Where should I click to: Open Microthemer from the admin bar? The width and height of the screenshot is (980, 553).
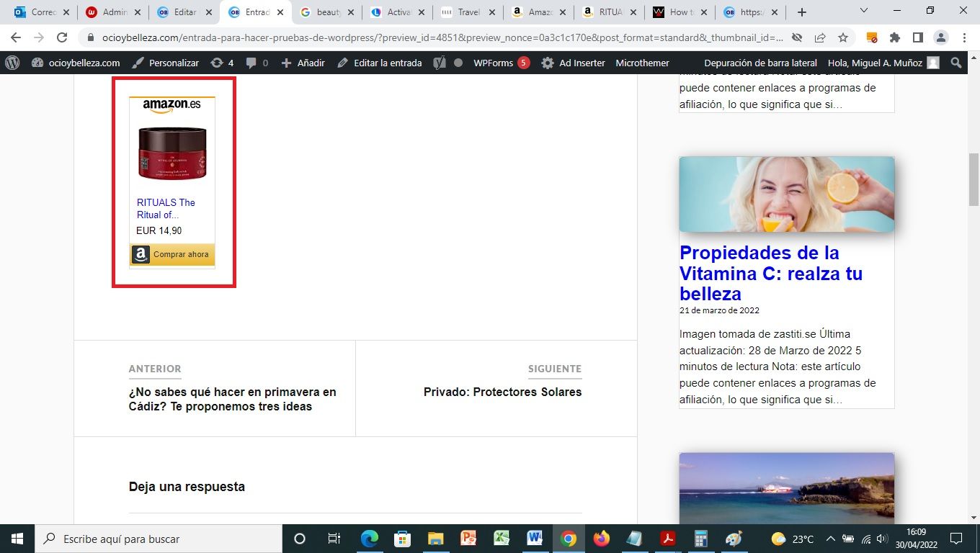(x=642, y=63)
